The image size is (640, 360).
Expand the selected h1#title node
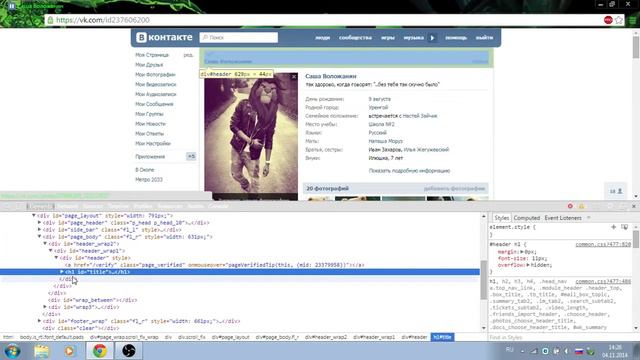point(62,272)
